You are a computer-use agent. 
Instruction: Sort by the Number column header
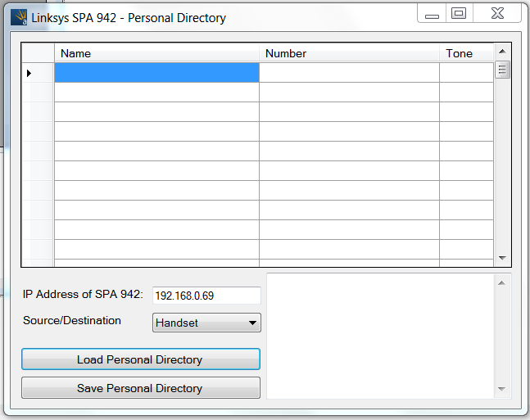coord(349,53)
